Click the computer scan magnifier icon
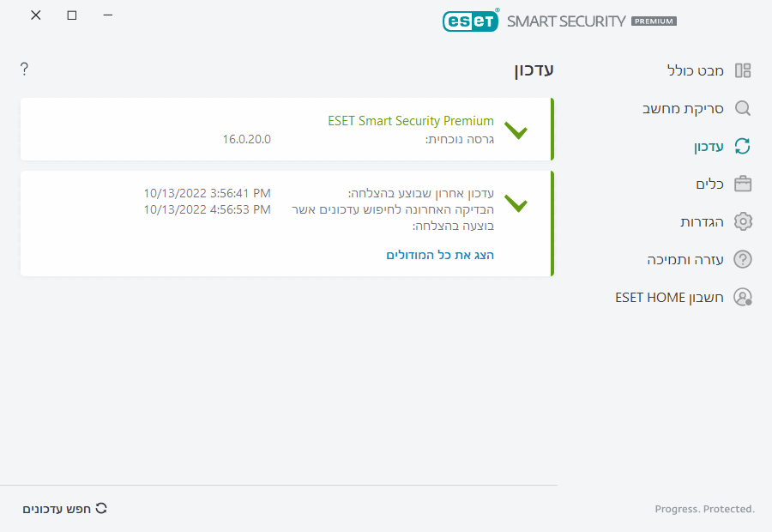The image size is (772, 532). coord(743,108)
